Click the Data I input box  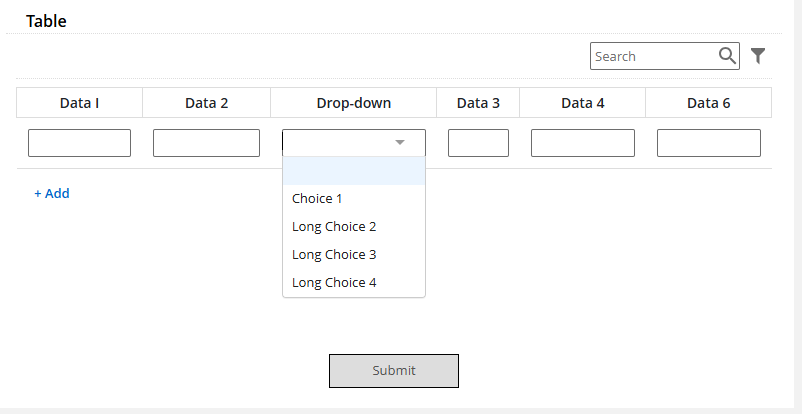tap(79, 143)
